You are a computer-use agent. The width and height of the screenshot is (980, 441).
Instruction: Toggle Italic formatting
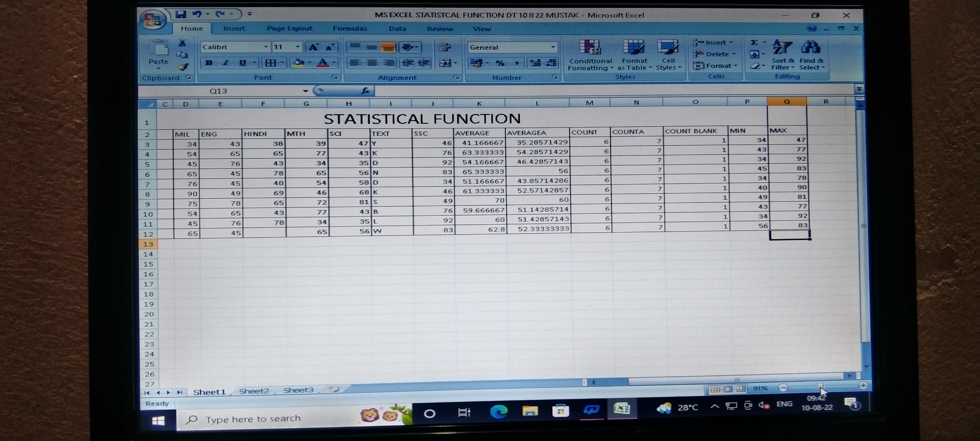tap(226, 63)
